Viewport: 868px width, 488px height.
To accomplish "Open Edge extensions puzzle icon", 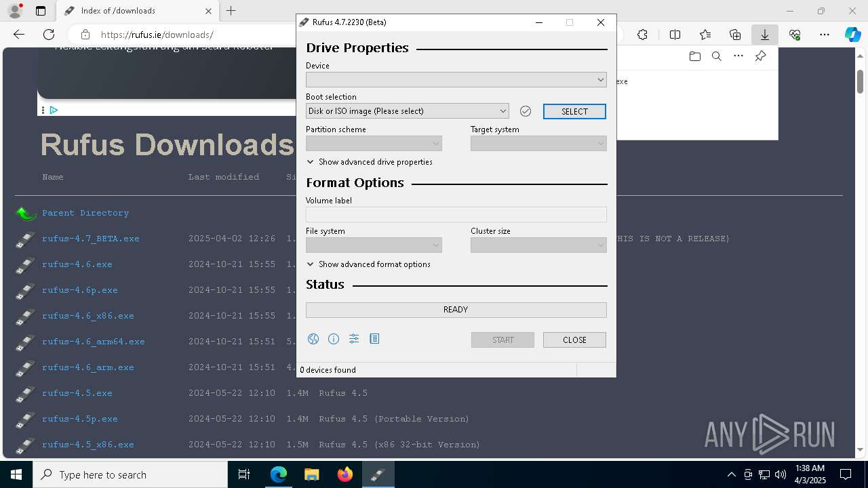I will (642, 35).
